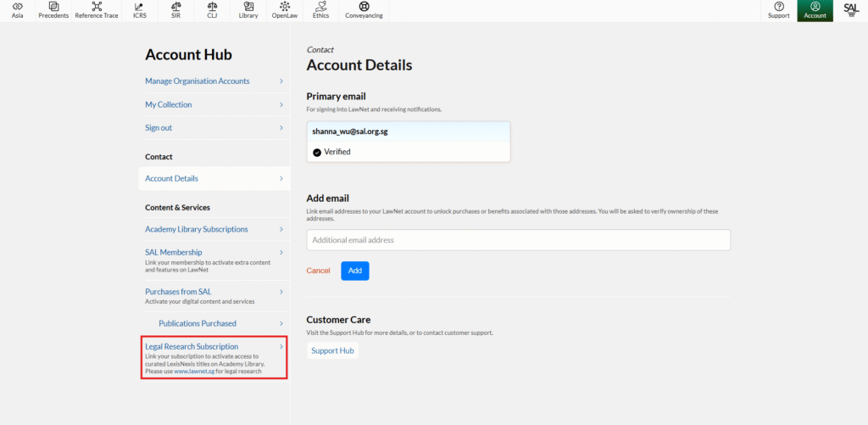The image size is (868, 425).
Task: Click the Cancel link
Action: click(x=319, y=271)
